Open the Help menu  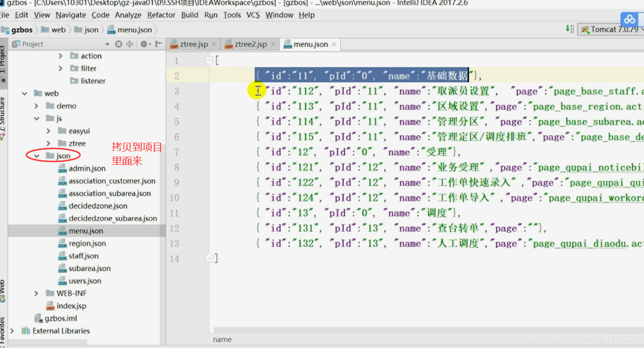[307, 15]
